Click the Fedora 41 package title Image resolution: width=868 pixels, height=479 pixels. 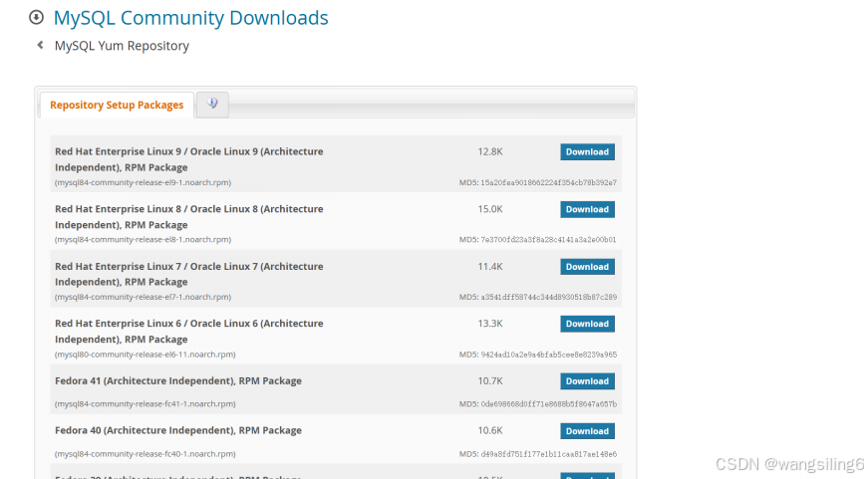coord(178,380)
